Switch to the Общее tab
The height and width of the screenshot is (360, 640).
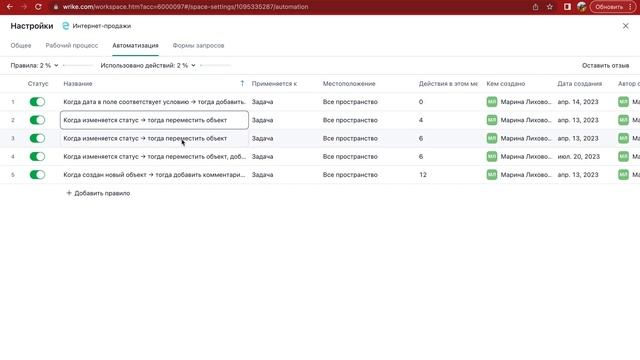(21, 45)
